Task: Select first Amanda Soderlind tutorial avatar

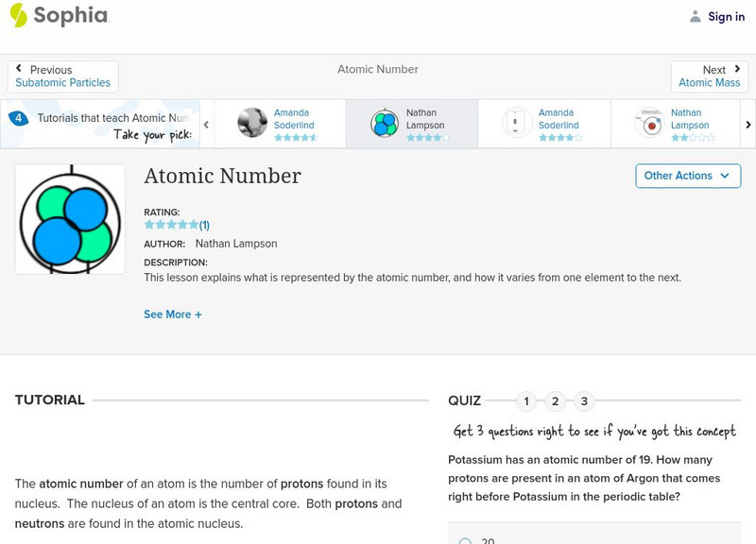Action: [x=252, y=123]
